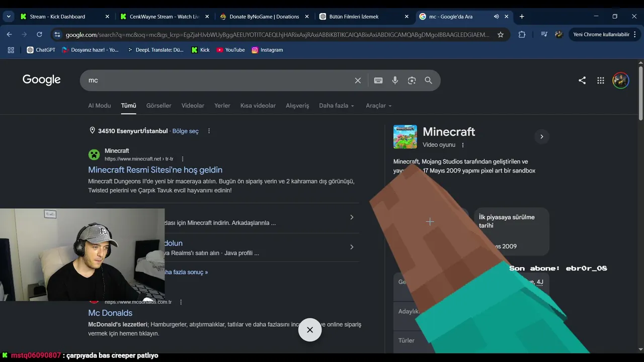Viewport: 644px width, 362px height.
Task: Open the Google apps grid
Action: pyautogui.click(x=600, y=80)
